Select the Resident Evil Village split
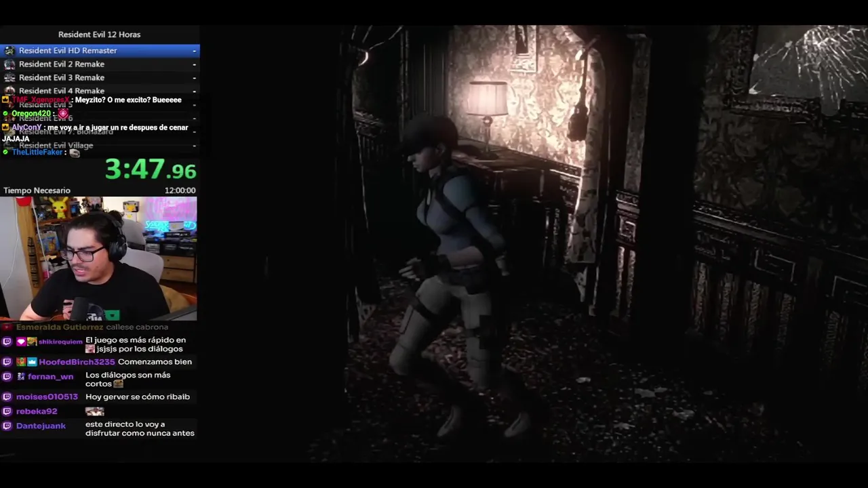868x488 pixels. (100, 146)
